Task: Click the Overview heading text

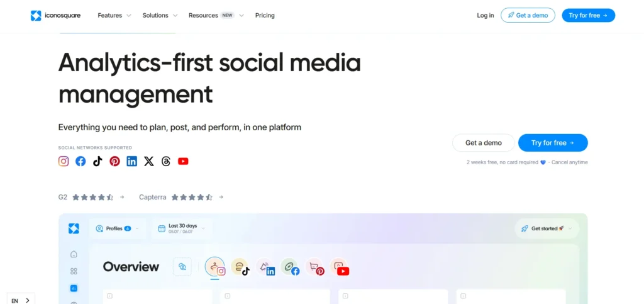Action: click(131, 267)
